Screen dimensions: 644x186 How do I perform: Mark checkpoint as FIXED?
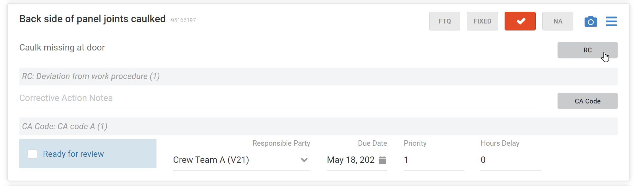[x=482, y=21]
